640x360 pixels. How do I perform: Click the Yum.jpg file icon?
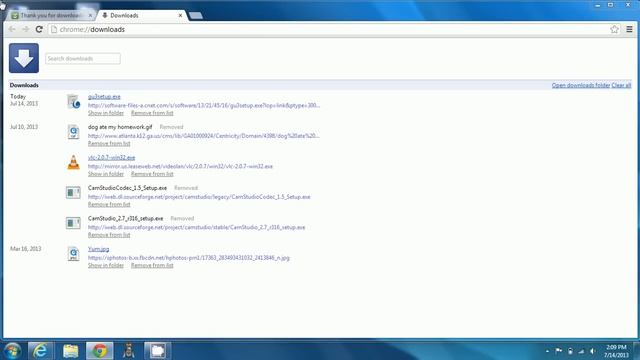(x=73, y=253)
